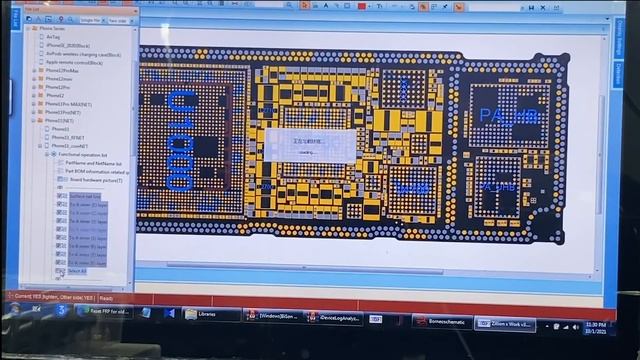Click the empty input field in top toolbar
This screenshot has width=640, height=360.
[496, 7]
